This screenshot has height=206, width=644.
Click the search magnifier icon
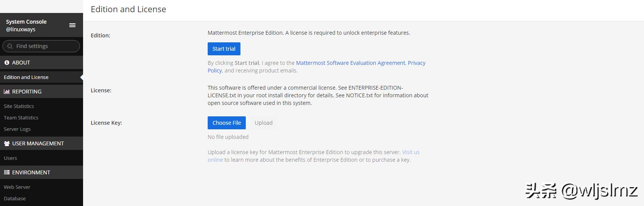10,46
